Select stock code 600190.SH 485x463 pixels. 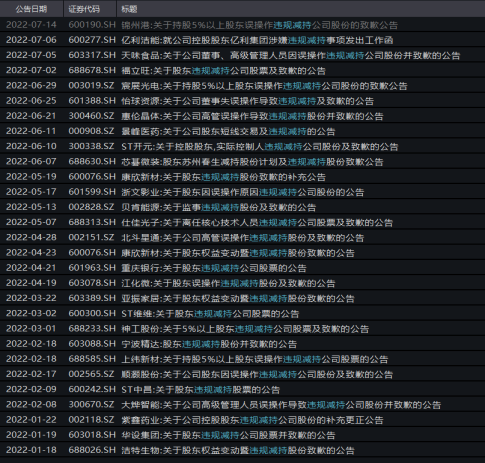pyautogui.click(x=92, y=25)
